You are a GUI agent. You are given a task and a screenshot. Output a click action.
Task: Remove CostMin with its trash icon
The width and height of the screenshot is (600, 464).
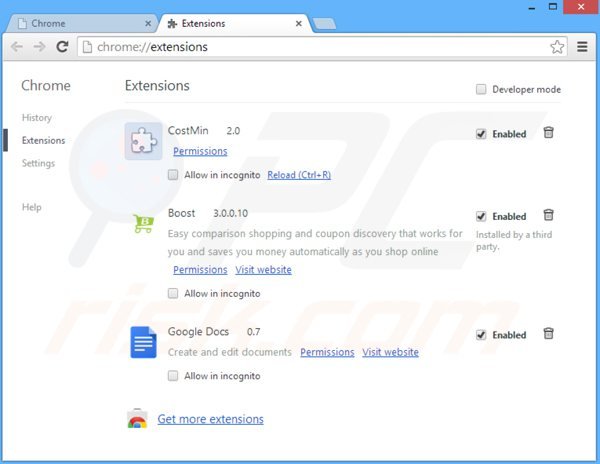(x=548, y=133)
